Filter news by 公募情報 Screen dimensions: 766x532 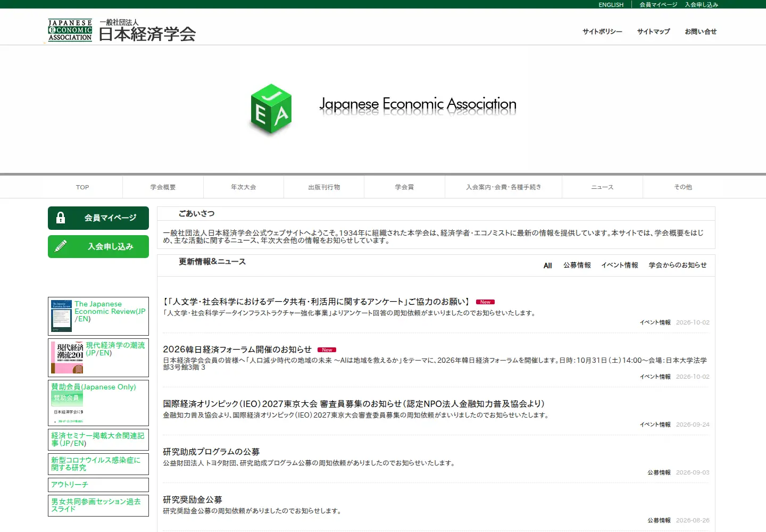point(577,265)
